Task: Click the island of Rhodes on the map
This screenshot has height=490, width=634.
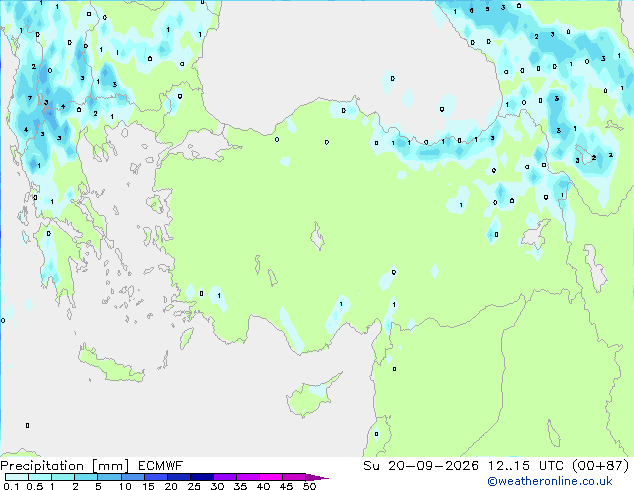Action: click(186, 338)
